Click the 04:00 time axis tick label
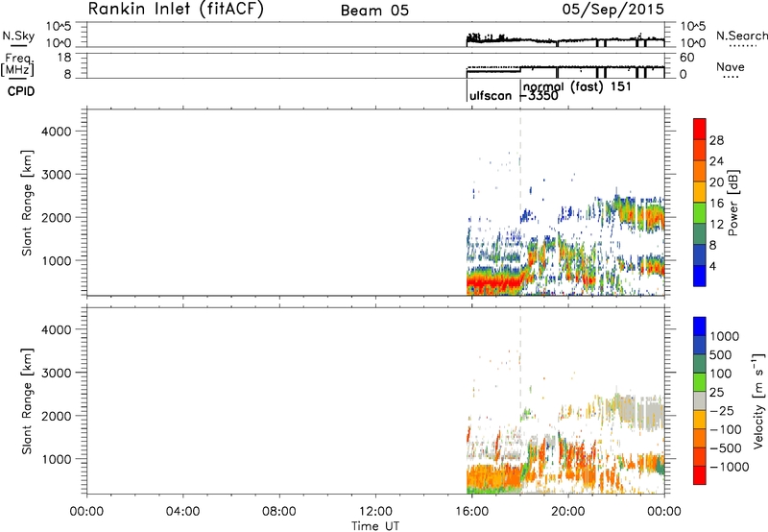The height and width of the screenshot is (532, 768). pyautogui.click(x=182, y=512)
